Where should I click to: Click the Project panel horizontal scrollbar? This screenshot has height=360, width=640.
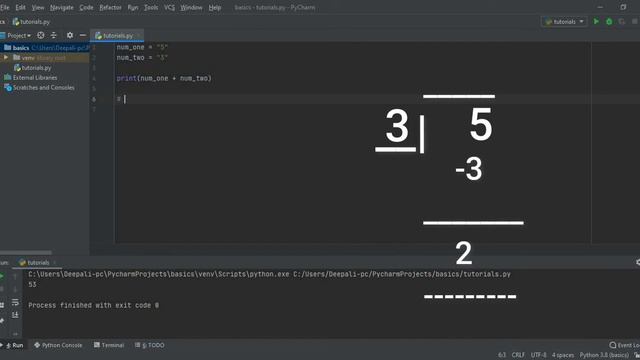tap(26, 253)
